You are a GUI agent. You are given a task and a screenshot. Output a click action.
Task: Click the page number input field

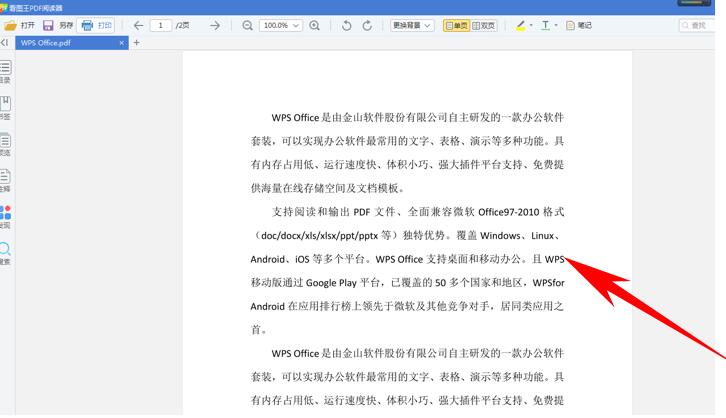click(x=161, y=25)
